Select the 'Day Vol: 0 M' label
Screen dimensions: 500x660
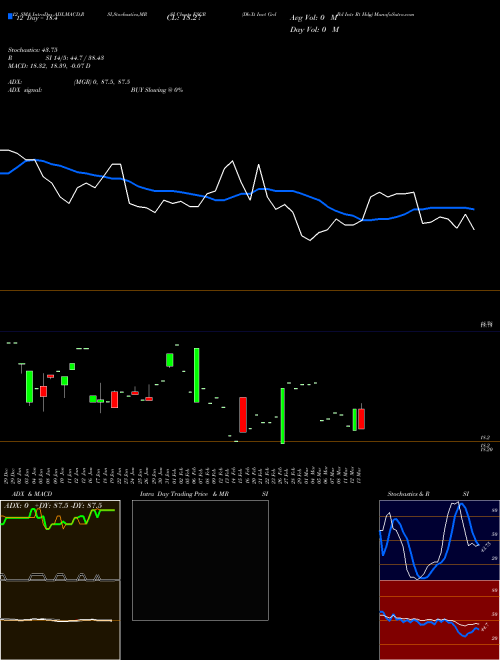[x=314, y=29]
